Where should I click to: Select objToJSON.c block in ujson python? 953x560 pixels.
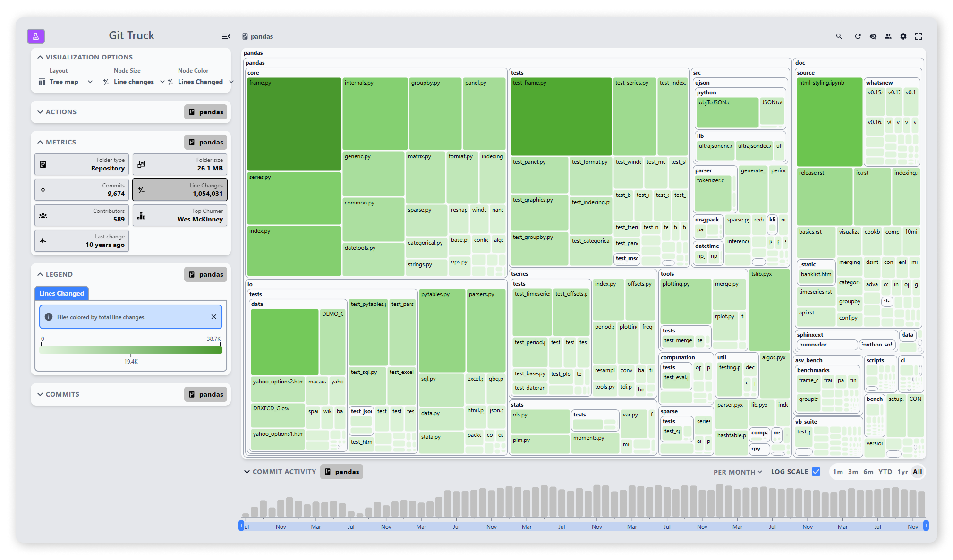[x=727, y=112]
